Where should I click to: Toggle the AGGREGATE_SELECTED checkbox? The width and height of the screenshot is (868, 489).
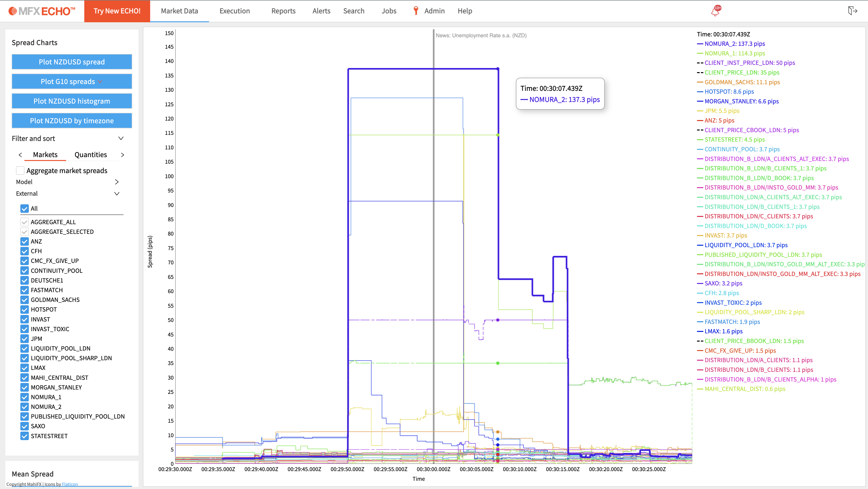[x=24, y=232]
